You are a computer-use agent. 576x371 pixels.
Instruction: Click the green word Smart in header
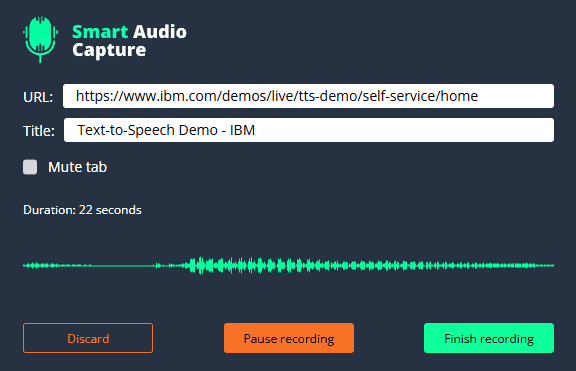tap(100, 32)
